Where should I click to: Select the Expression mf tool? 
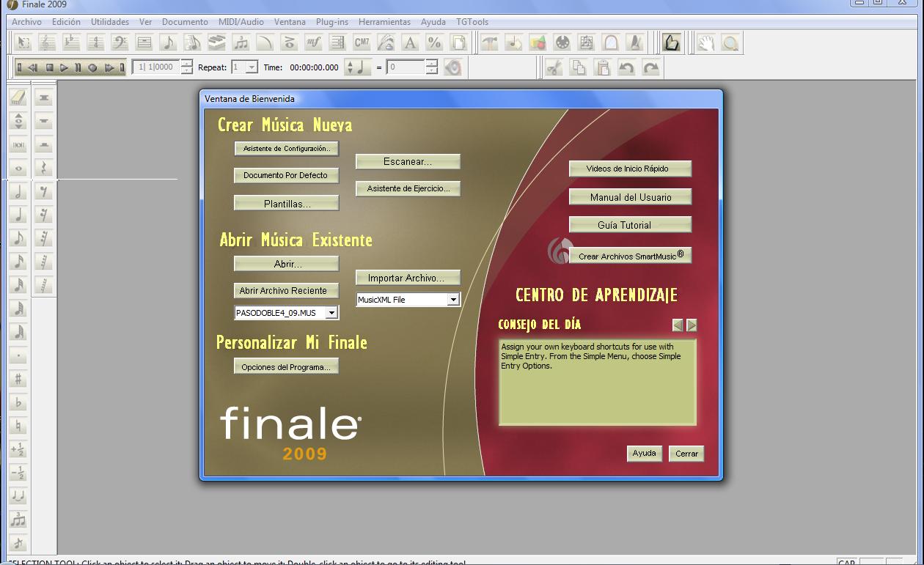[314, 43]
